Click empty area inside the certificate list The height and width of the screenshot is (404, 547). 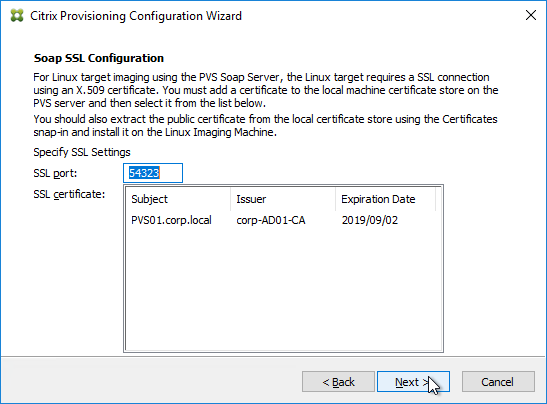283,290
